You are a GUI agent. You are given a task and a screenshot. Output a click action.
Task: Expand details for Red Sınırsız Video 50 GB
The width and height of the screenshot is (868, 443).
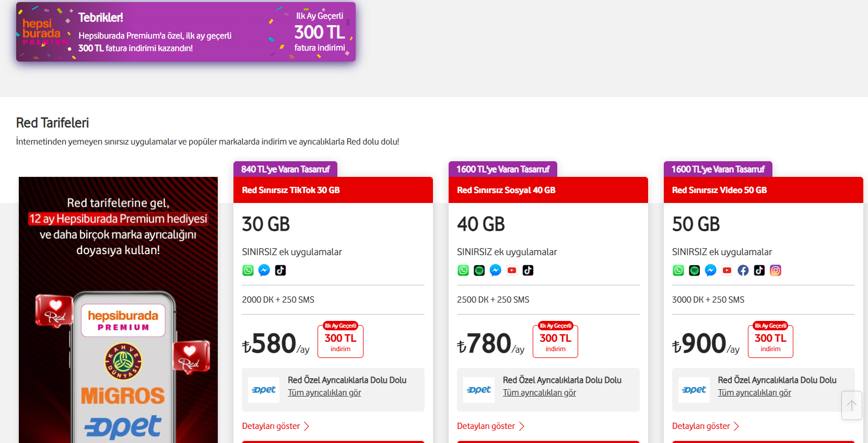coord(706,426)
